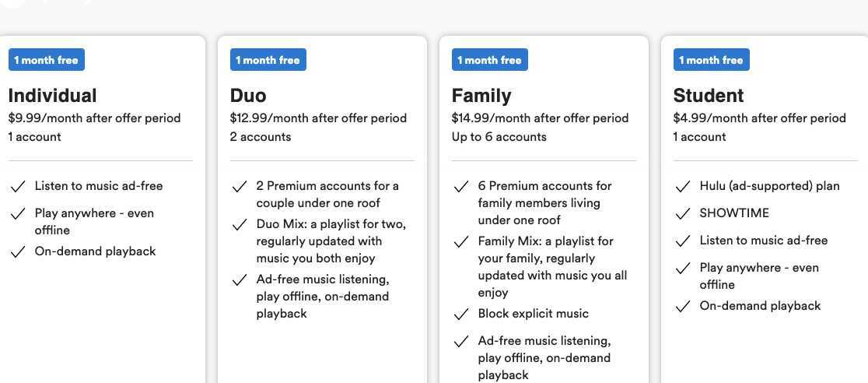Screen dimensions: 868x383
Task: Click checkmark next to "2 Premium accounts for a couple"
Action: 239,186
